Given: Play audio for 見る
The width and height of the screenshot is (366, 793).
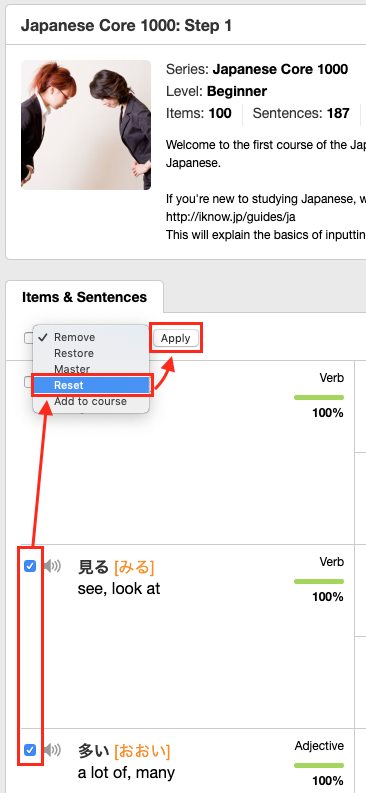Looking at the screenshot, I should [x=52, y=566].
